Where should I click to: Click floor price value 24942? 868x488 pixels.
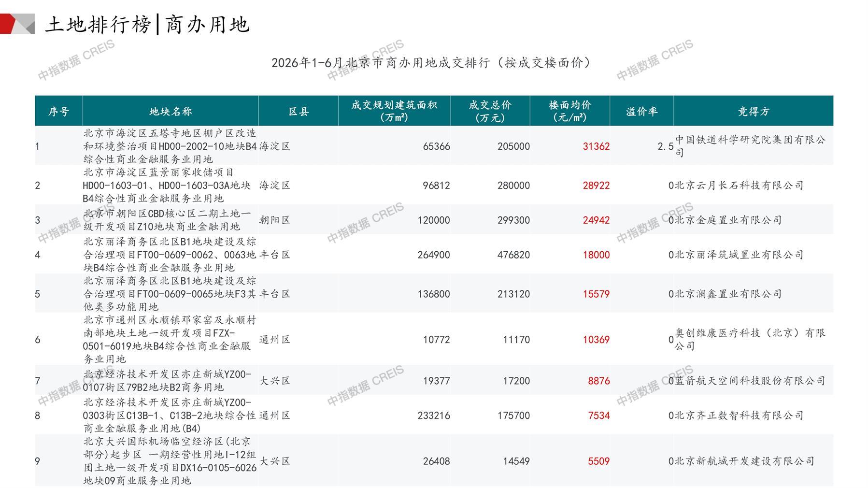(x=596, y=220)
